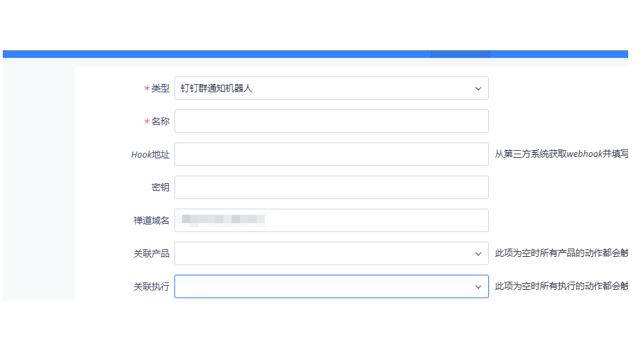Click the chevron arrow in 关联执行 field

click(478, 286)
